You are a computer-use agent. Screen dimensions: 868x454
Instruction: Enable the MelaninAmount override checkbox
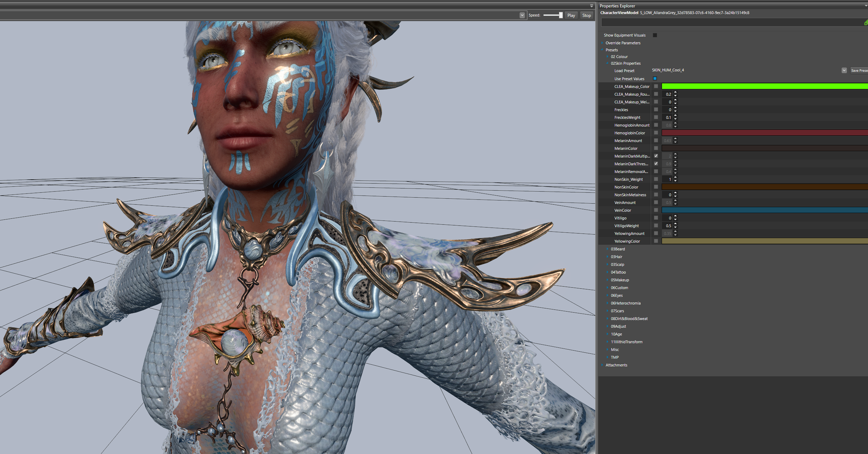[656, 140]
